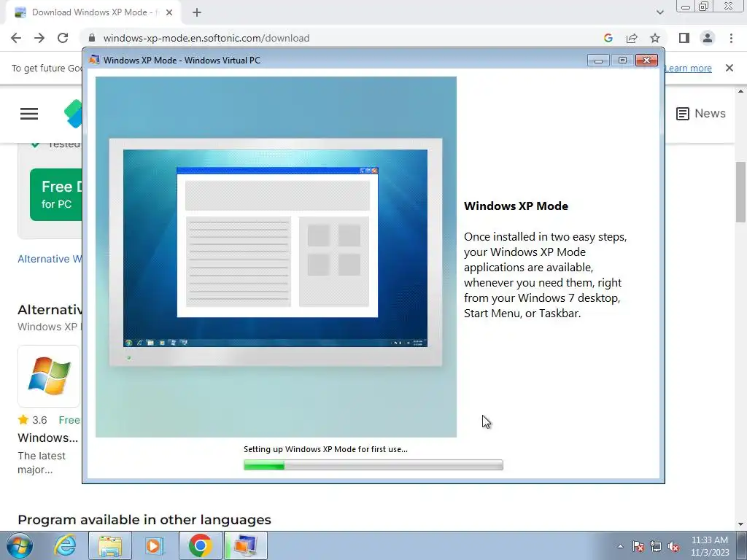This screenshot has width=747, height=560.
Task: Open Chrome side panel
Action: pos(684,38)
